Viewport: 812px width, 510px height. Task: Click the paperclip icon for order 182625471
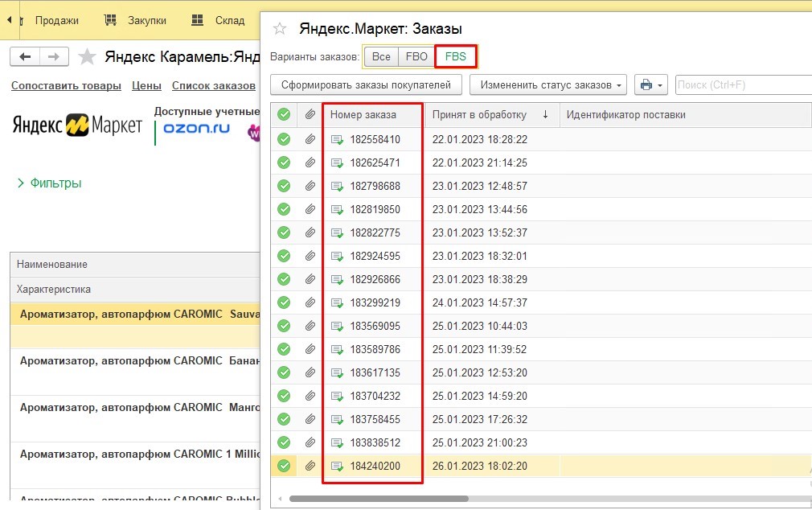(x=310, y=162)
